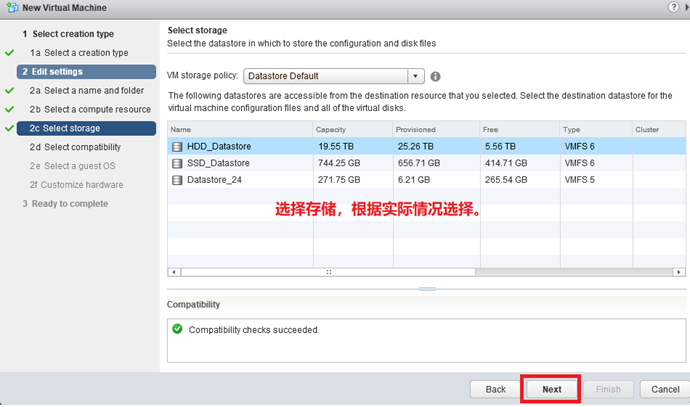Click the SSD_Datastore disk icon
690x407 pixels.
coord(177,163)
